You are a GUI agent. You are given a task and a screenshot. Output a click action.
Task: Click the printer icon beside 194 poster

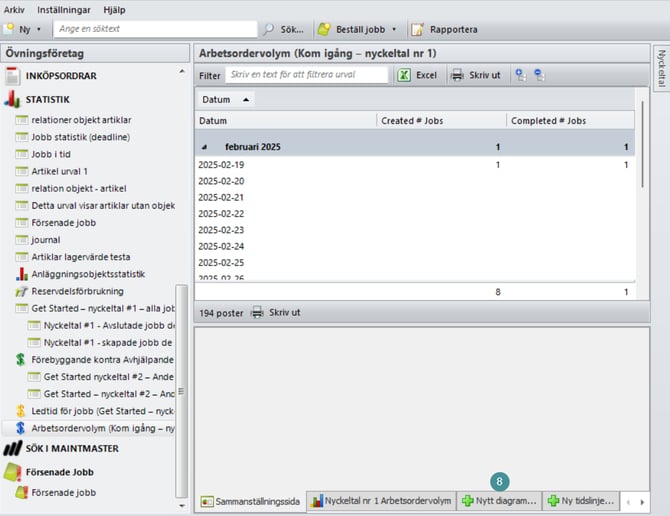click(x=257, y=312)
